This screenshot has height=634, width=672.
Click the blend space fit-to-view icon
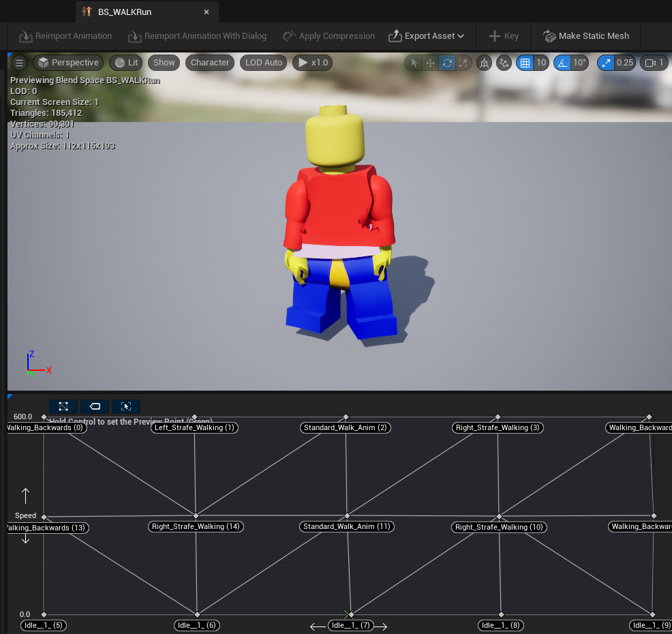126,406
